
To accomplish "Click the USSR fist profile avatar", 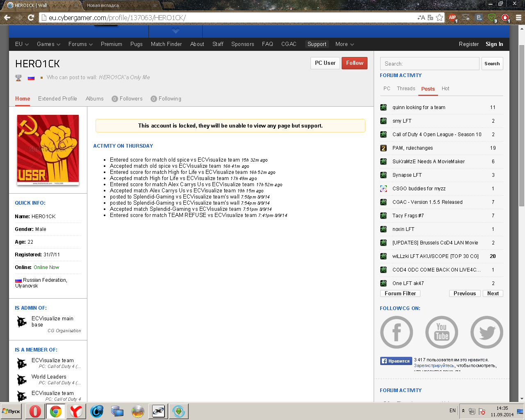I will coord(48,150).
